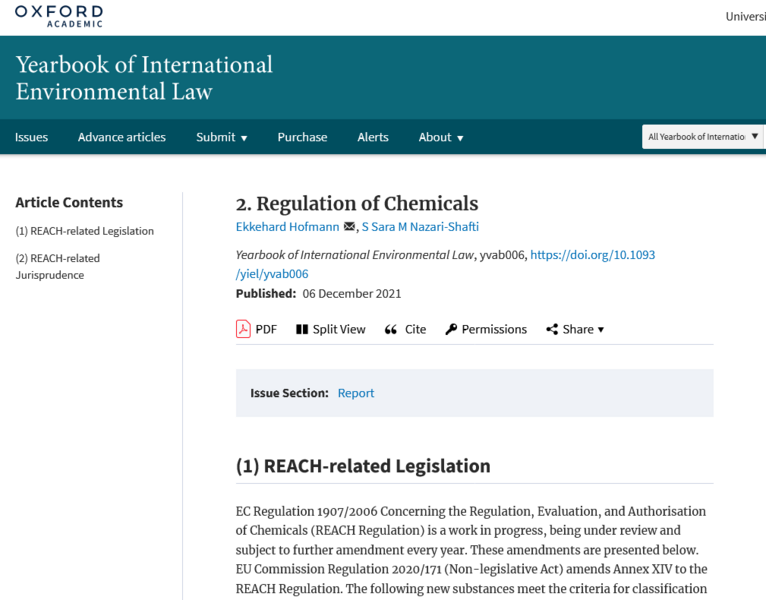Click the Article Contents heading
This screenshot has width=766, height=600.
(x=69, y=202)
